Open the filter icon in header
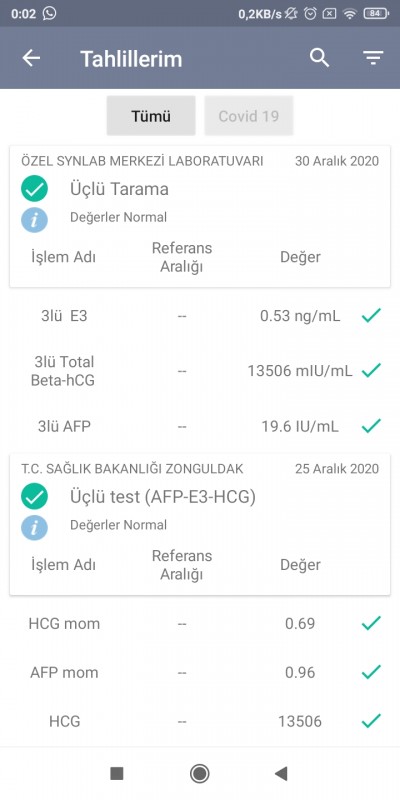This screenshot has width=400, height=800. tap(373, 58)
